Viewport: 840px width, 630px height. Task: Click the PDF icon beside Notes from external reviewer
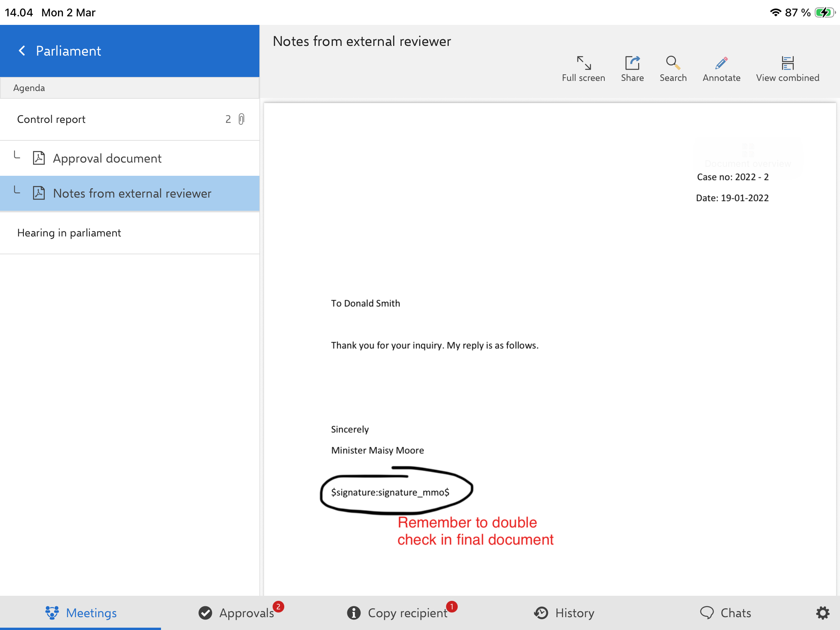(39, 193)
